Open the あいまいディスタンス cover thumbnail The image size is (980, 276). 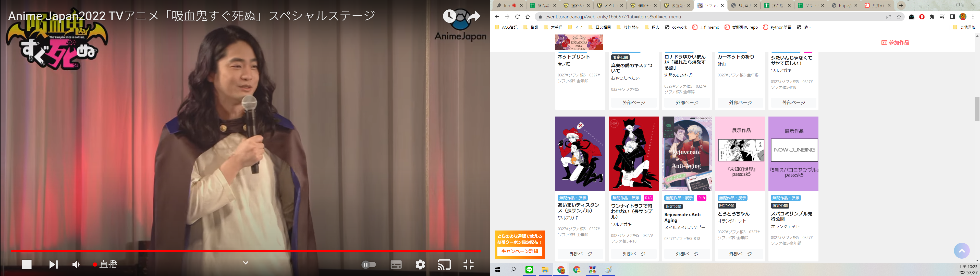coord(580,154)
